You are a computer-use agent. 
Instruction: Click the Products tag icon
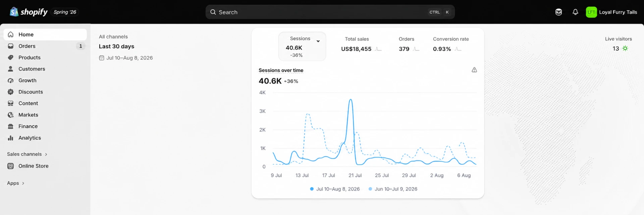point(11,57)
